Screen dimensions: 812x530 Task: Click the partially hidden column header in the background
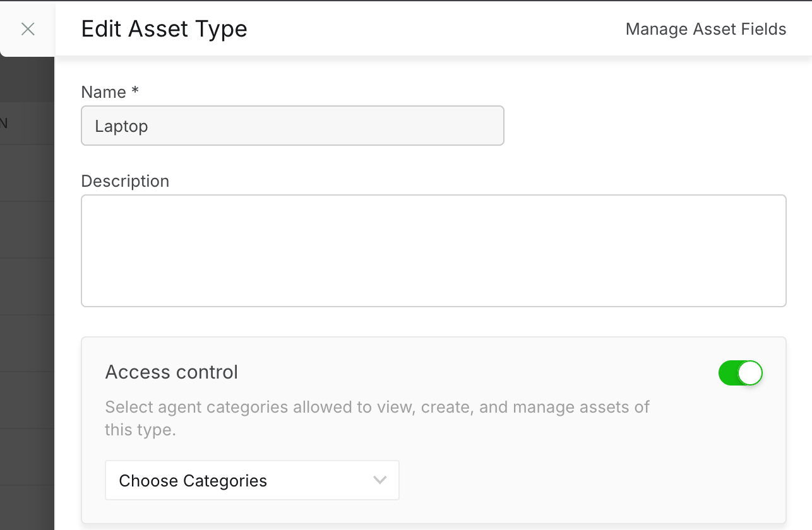click(x=4, y=123)
